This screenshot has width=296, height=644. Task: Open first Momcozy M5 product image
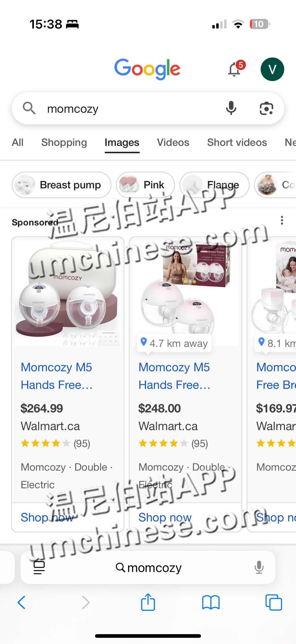point(67,293)
